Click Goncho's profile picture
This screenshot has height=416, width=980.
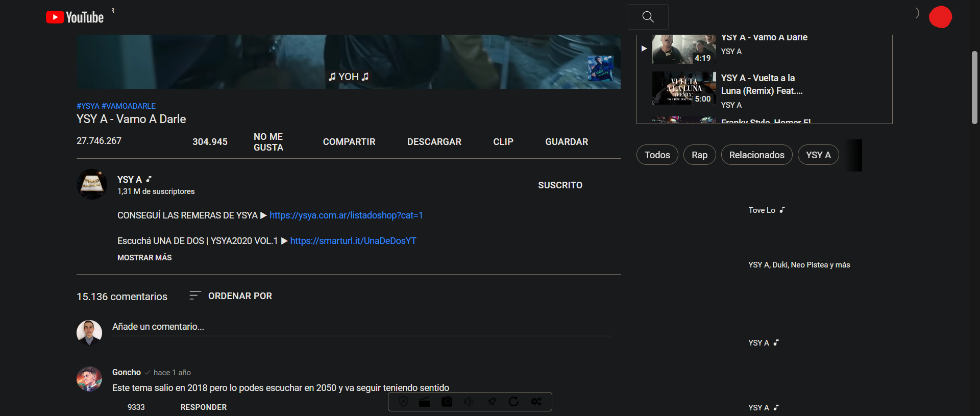tap(89, 379)
